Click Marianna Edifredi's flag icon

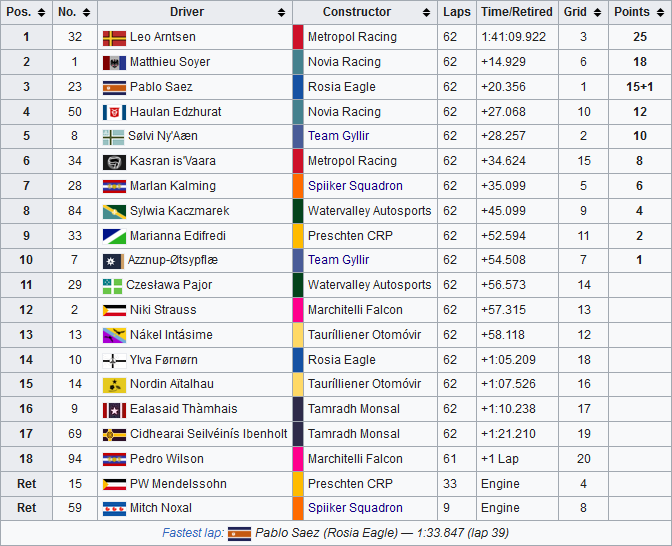tap(113, 236)
